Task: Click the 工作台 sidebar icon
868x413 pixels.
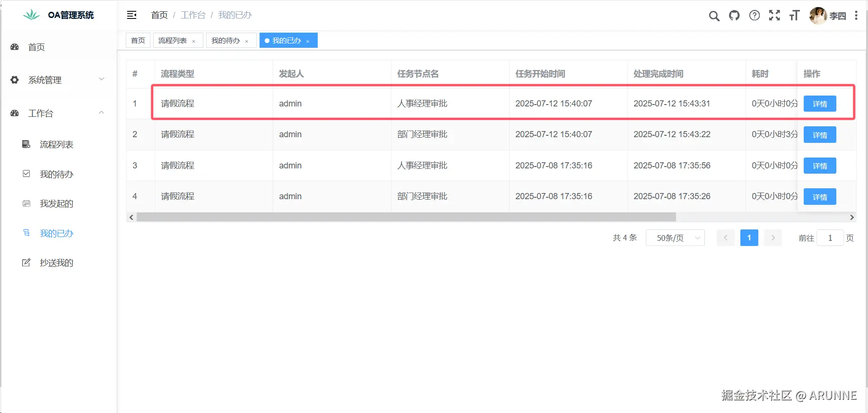Action: [15, 113]
